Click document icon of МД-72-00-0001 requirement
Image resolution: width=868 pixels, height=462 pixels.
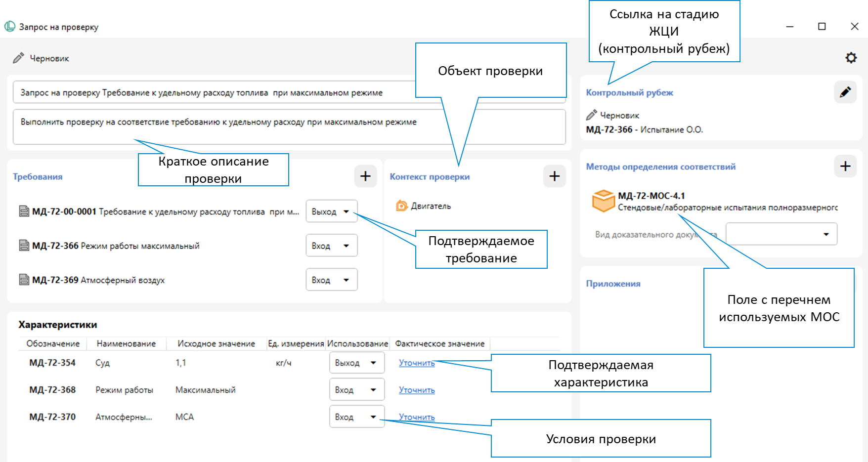pos(24,211)
